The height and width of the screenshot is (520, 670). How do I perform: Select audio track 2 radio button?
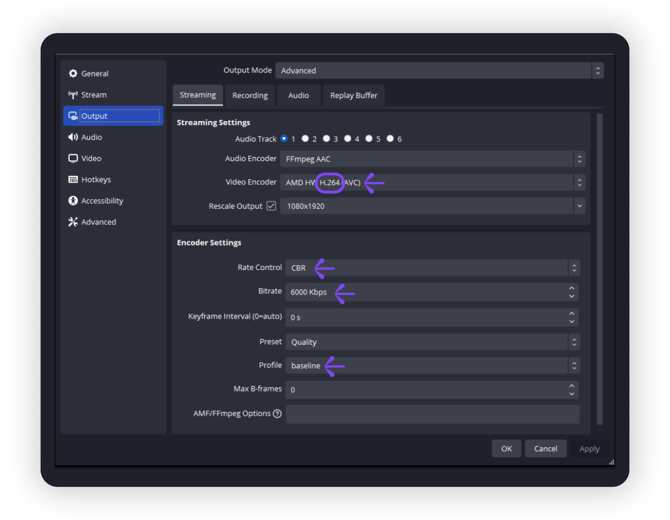click(x=305, y=139)
